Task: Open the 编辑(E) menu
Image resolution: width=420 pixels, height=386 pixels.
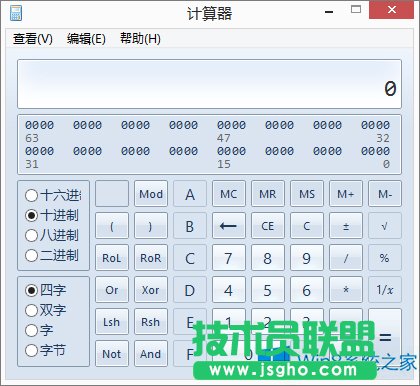Action: pos(86,39)
